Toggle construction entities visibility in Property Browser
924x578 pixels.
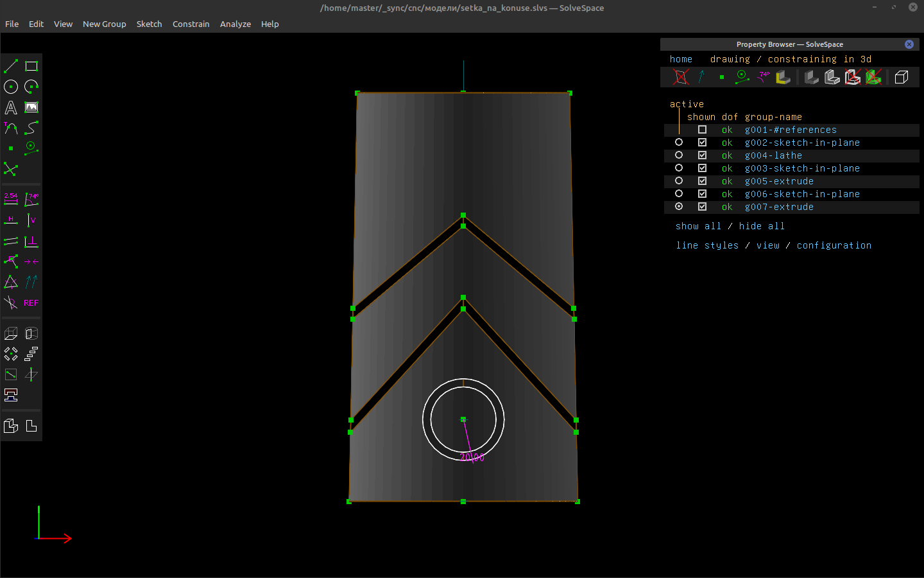(x=742, y=77)
